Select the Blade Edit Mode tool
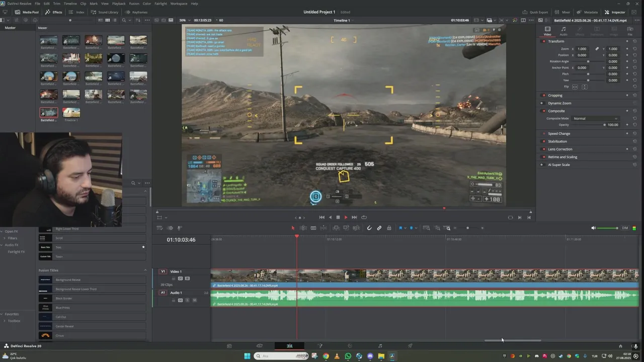644x362 pixels. 313,228
